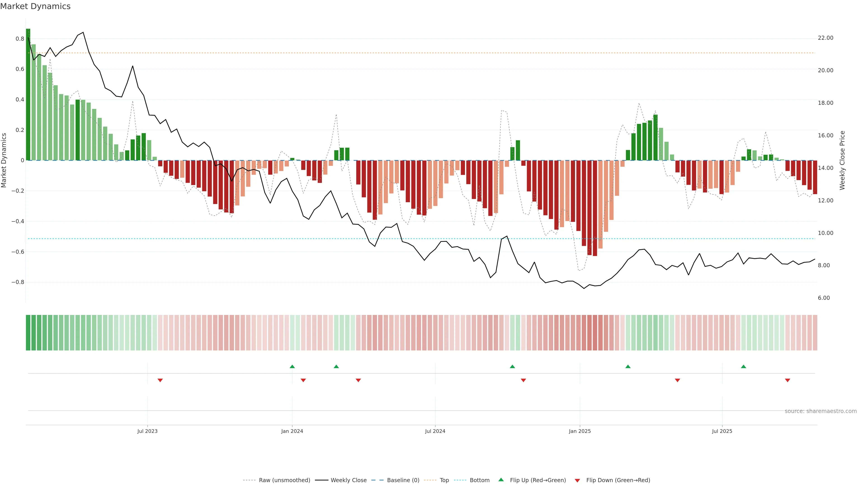Click the red flip-down triangle just after Jul 2023
Viewport: 868px width, 488px height.
(160, 380)
